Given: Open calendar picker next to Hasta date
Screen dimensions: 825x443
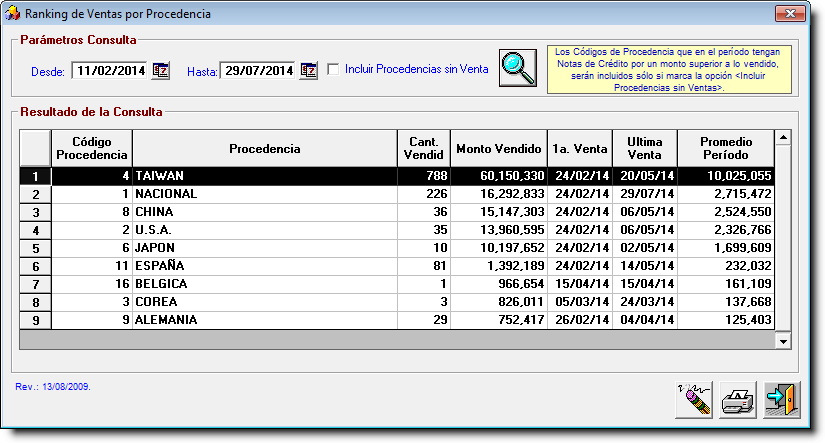Looking at the screenshot, I should point(309,71).
